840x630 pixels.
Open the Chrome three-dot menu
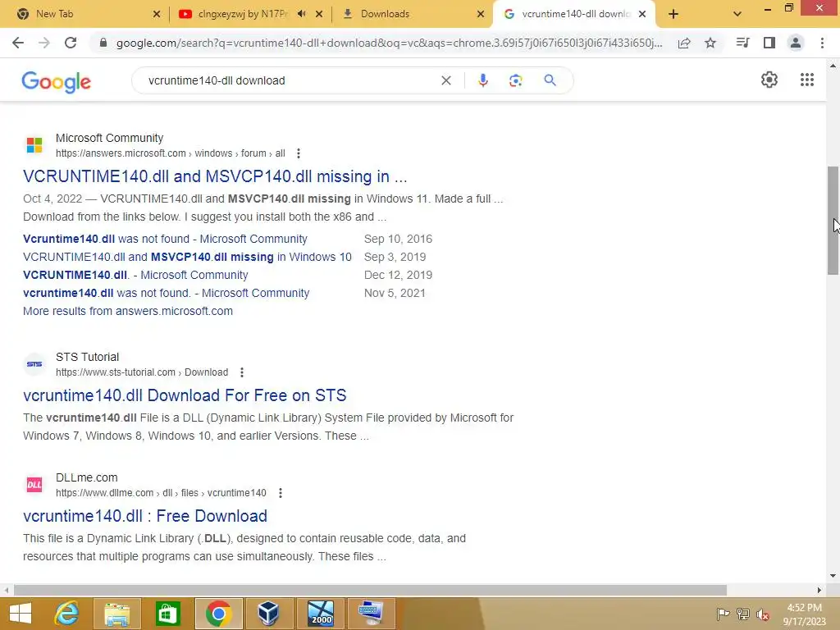coord(822,43)
